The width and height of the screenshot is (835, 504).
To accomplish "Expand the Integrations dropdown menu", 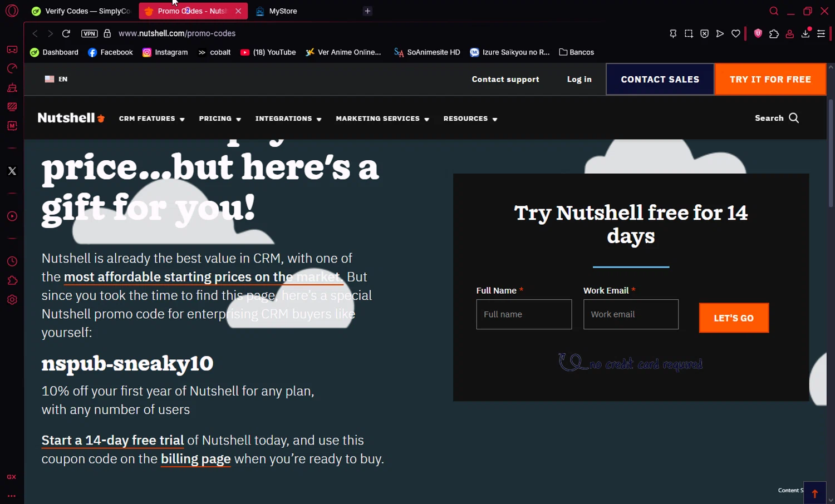I will click(x=288, y=118).
